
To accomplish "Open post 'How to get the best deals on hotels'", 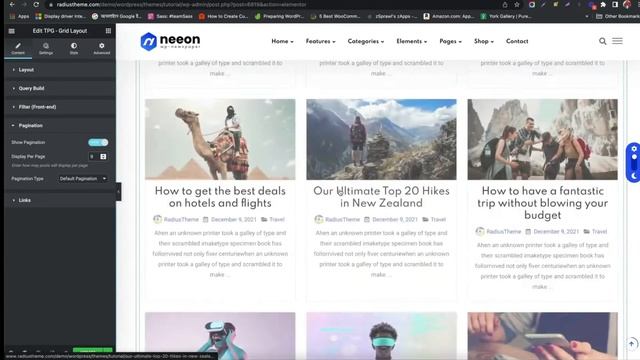I will [x=220, y=197].
